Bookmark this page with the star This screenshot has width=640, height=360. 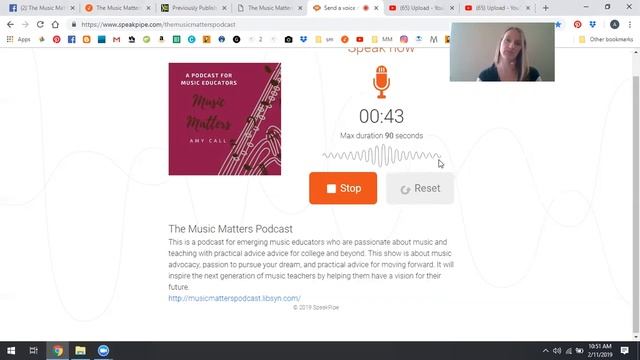click(558, 24)
